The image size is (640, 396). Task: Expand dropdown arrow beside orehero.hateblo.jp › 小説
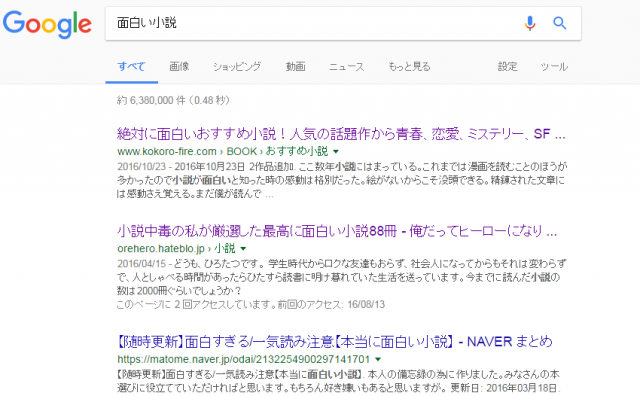pyautogui.click(x=243, y=249)
